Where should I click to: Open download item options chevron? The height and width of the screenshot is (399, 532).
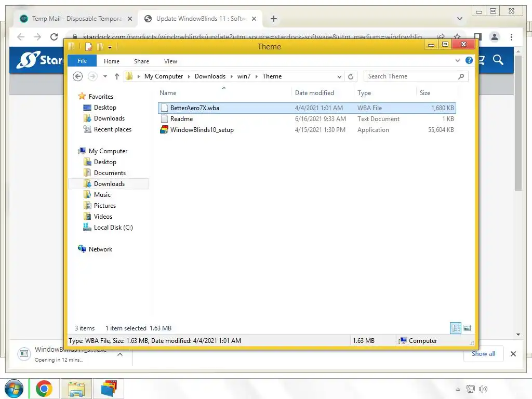[120, 354]
